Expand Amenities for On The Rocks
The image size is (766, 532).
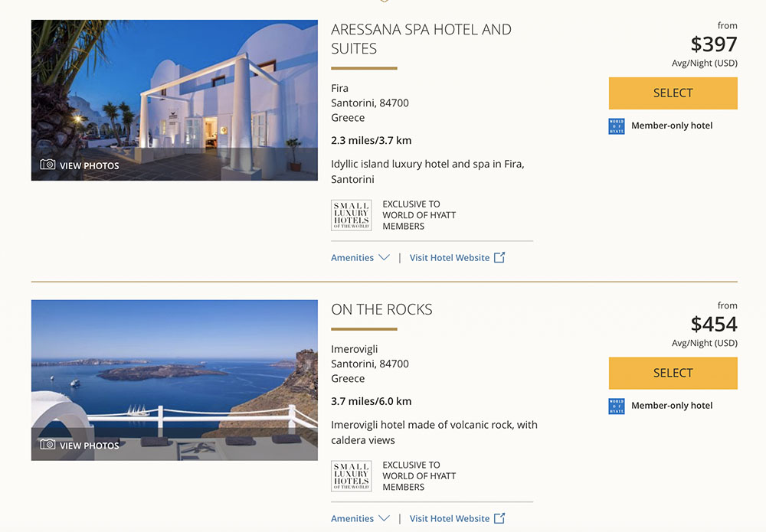[x=360, y=518]
